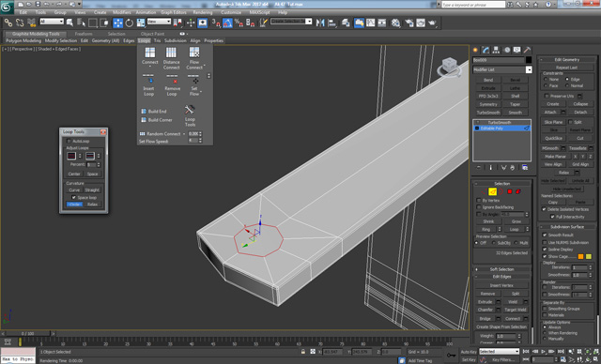Click the Create Shape From Selection button
Image resolution: width=601 pixels, height=364 pixels.
[501, 326]
